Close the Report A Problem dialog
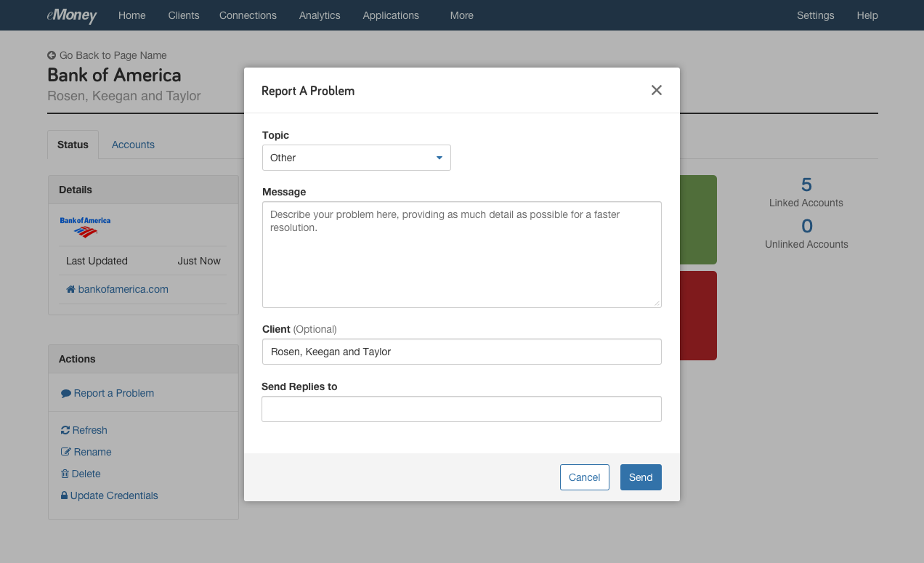 coord(657,90)
